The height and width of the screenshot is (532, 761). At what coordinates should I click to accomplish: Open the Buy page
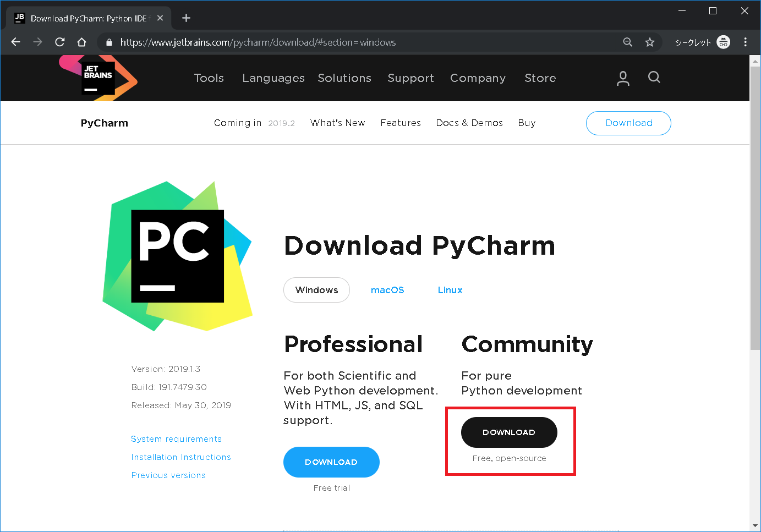click(527, 123)
